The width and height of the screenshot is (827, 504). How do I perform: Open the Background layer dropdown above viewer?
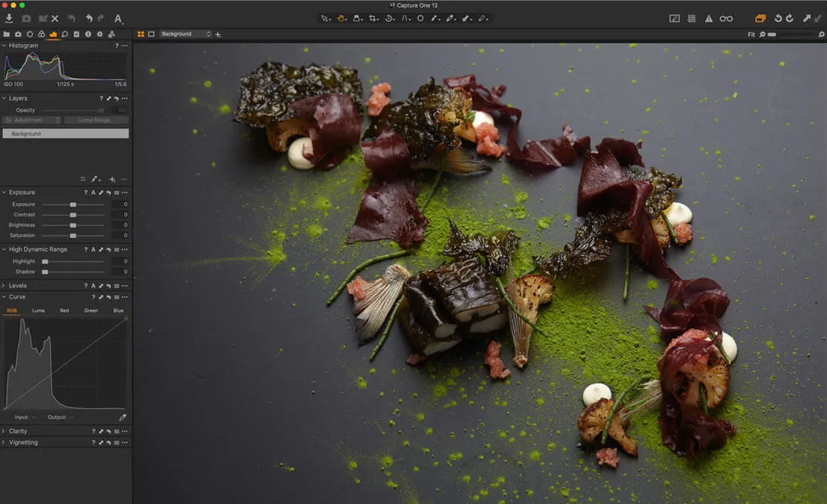click(186, 35)
